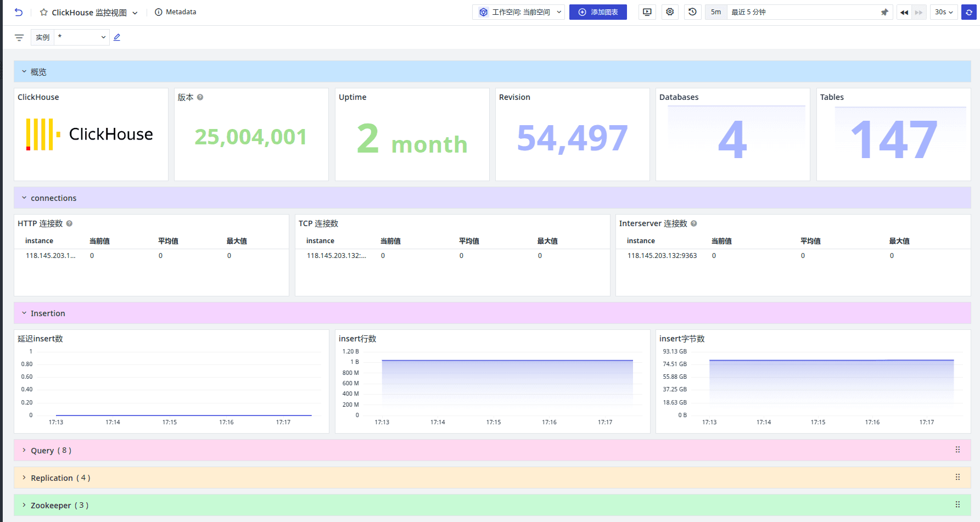980x522 pixels.
Task: Click the Tables count 147
Action: tap(893, 139)
